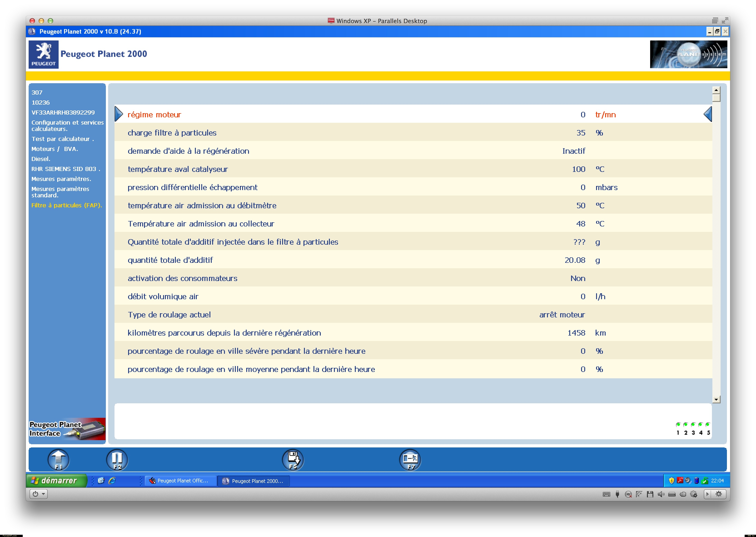Click Parallels shared folders hand icon
The height and width of the screenshot is (537, 756).
pos(683,494)
